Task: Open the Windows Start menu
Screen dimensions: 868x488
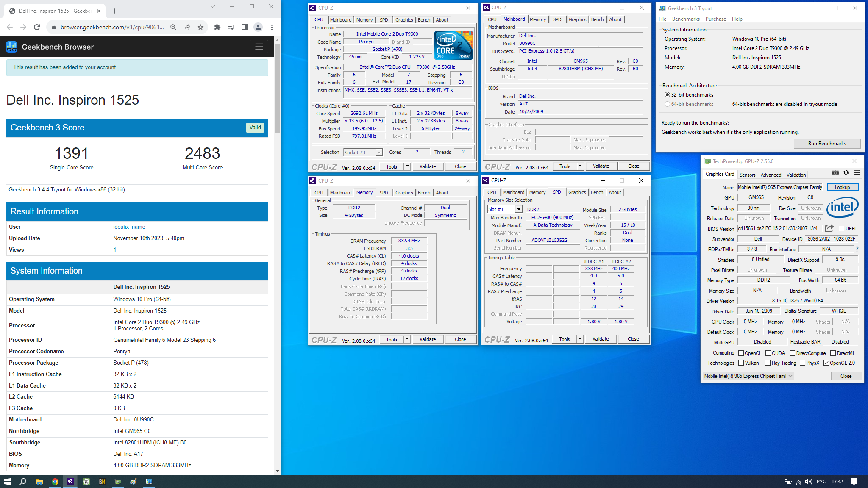Action: (x=7, y=482)
